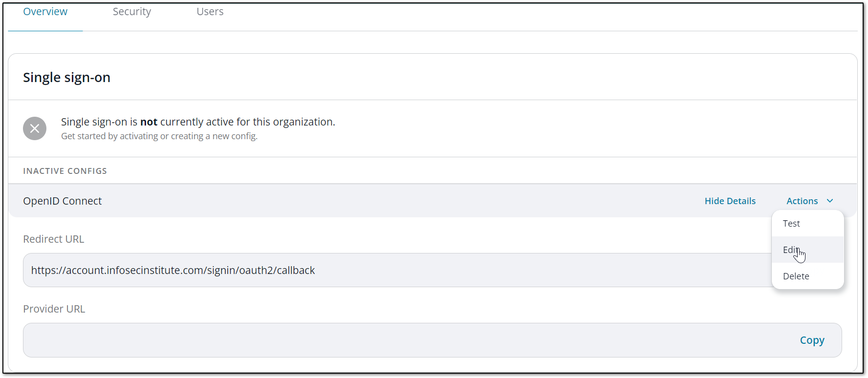Expand the Actions menu for OpenID Connect
The image size is (868, 378).
point(803,201)
